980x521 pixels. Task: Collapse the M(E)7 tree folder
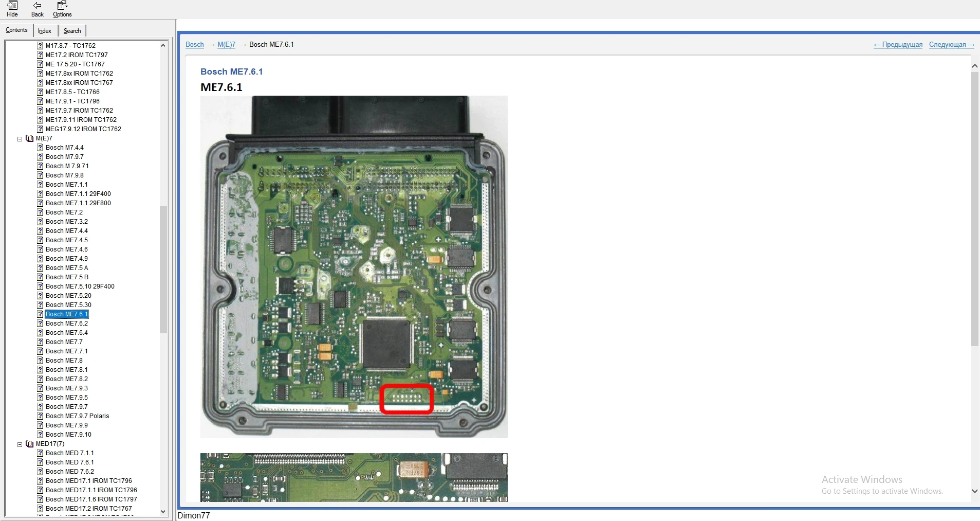click(20, 139)
